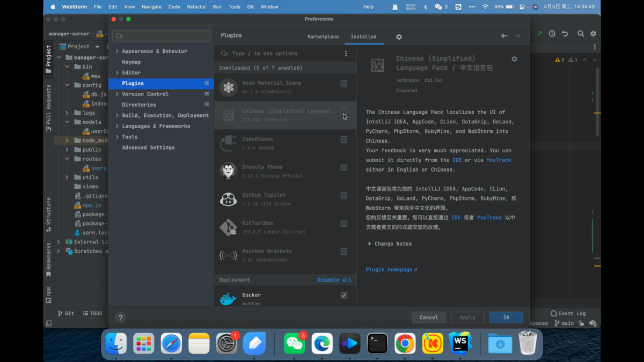644x362 pixels.
Task: Expand Appearance & Behavior settings group
Action: click(117, 51)
